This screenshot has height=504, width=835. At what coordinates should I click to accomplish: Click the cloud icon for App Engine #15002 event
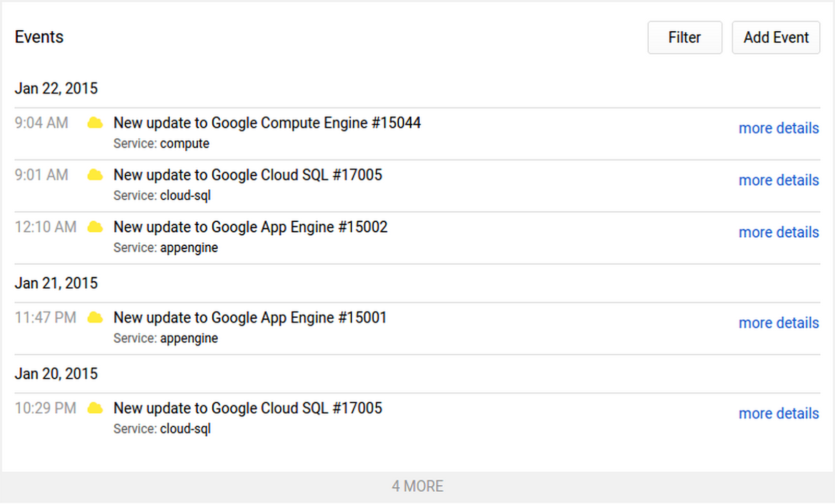point(95,227)
